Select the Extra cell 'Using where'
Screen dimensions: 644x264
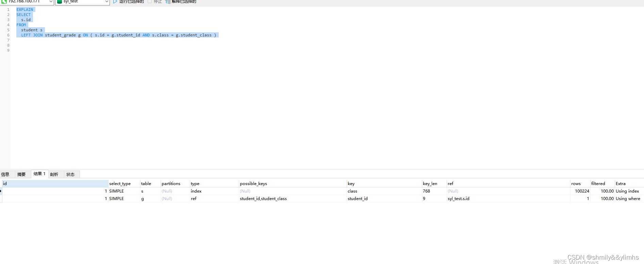coord(629,199)
